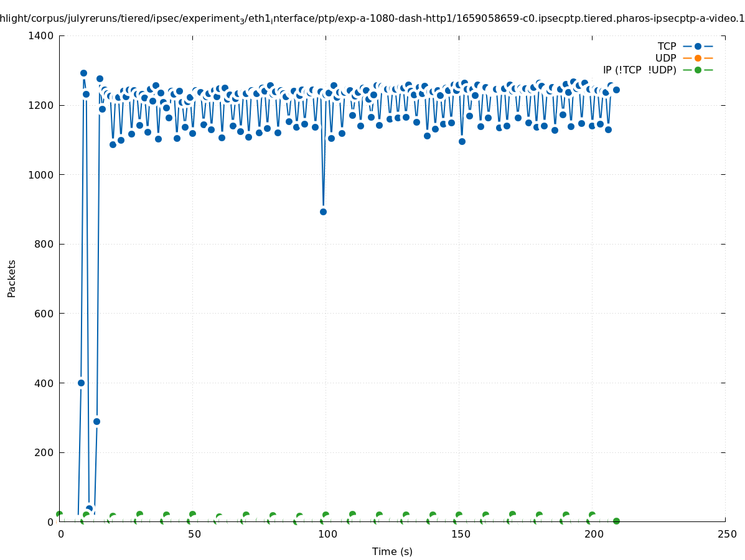Pick the TCP point just below 300 packets
Viewport: 745px width, 560px height.
pos(96,421)
